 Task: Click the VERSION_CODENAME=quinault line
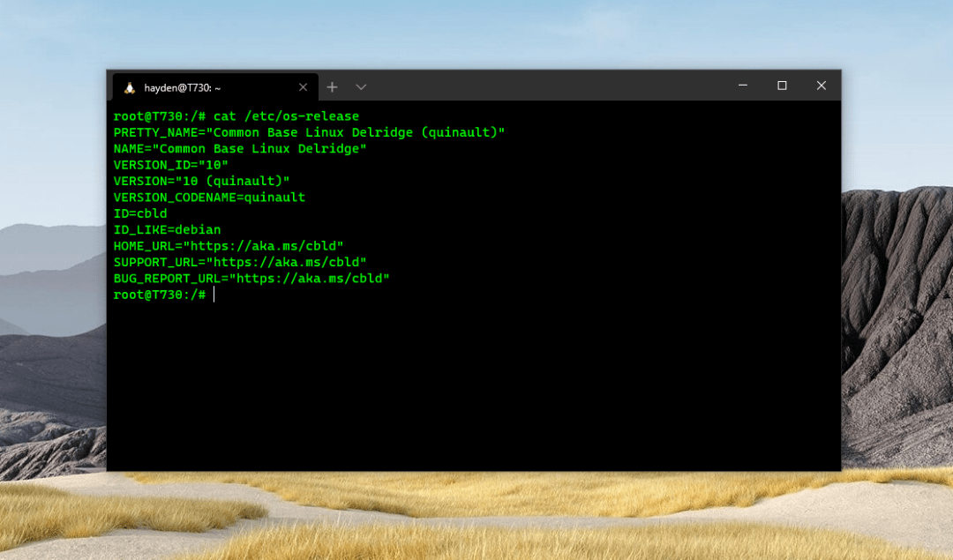click(x=209, y=198)
